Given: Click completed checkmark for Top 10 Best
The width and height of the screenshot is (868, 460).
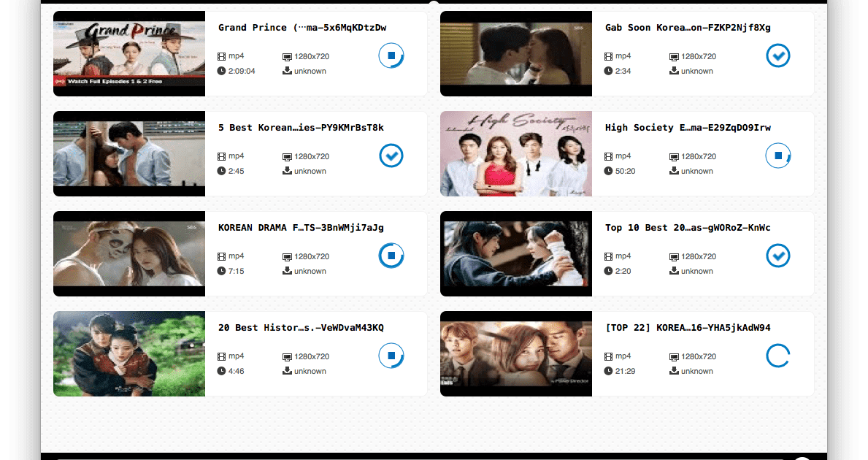Looking at the screenshot, I should [778, 256].
